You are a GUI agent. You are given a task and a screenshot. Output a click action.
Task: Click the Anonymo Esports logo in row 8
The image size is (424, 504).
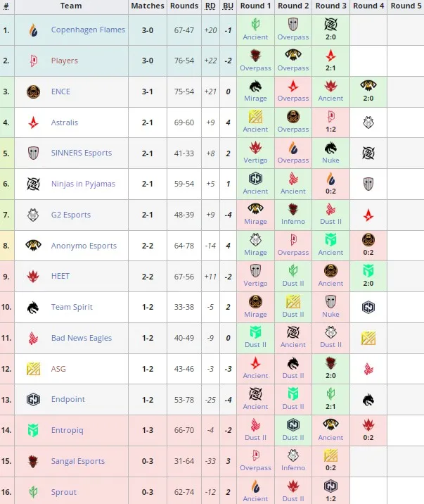click(33, 246)
